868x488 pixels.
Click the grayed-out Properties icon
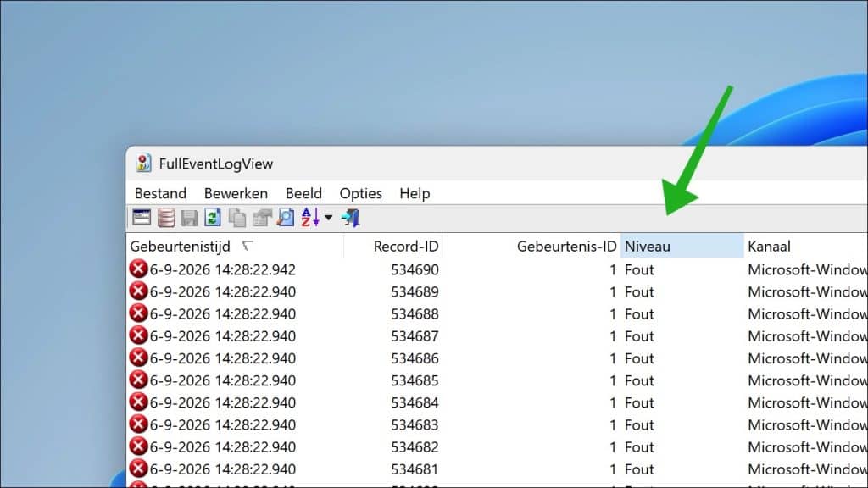pyautogui.click(x=262, y=218)
